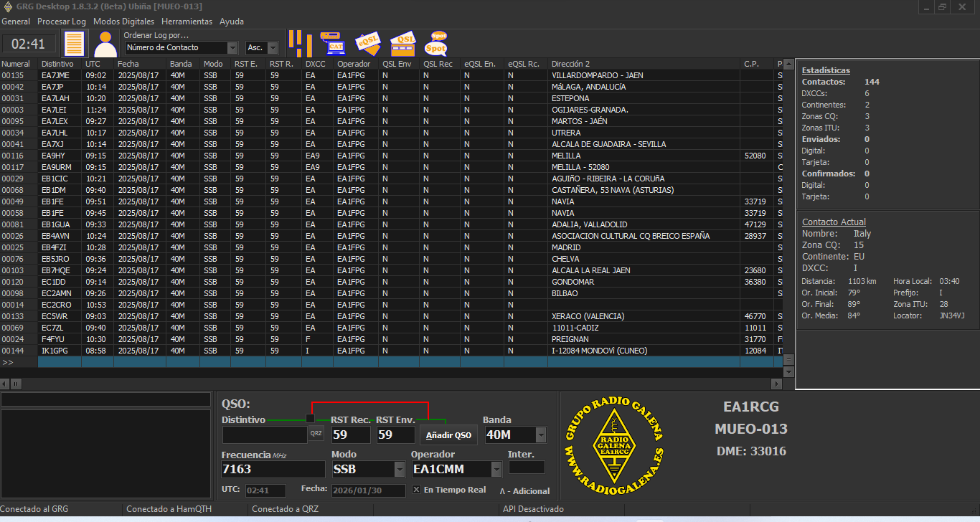Click the CAT radio control icon
The width and height of the screenshot is (980, 522).
coord(332,43)
